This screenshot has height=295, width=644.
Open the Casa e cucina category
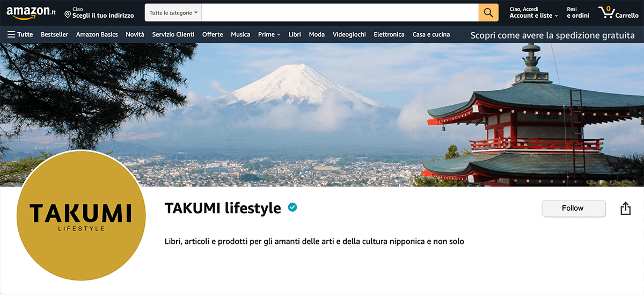(x=431, y=34)
